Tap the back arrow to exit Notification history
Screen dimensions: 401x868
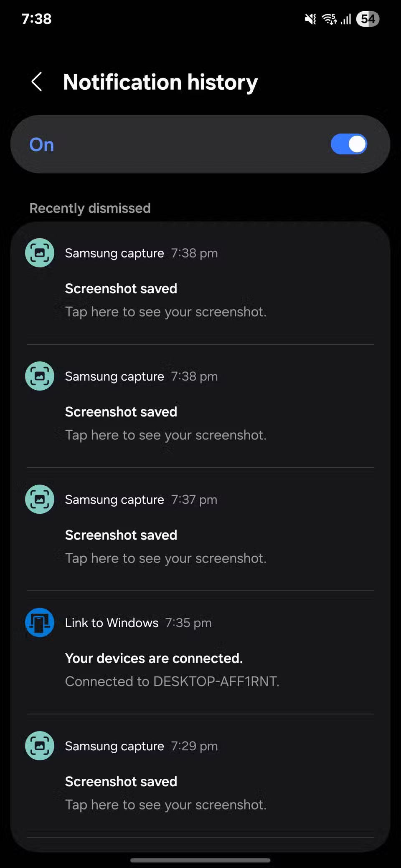(x=37, y=82)
